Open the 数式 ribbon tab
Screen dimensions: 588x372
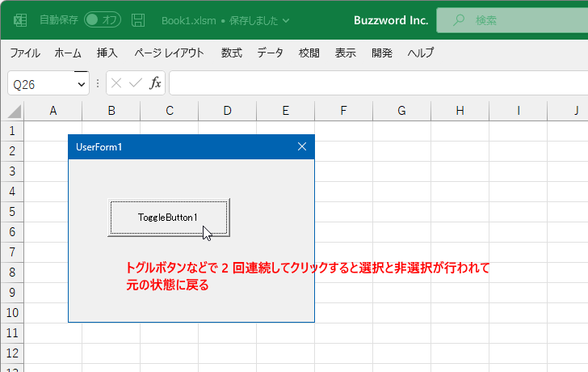231,53
